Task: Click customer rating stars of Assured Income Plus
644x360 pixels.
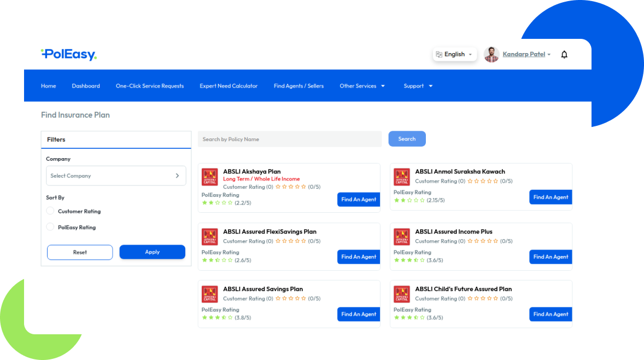Action: [483, 241]
